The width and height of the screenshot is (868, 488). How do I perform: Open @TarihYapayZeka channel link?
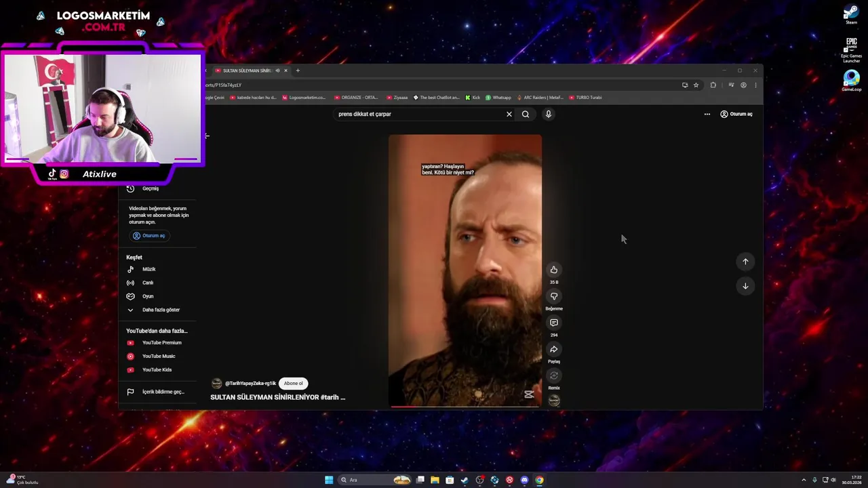pos(250,384)
